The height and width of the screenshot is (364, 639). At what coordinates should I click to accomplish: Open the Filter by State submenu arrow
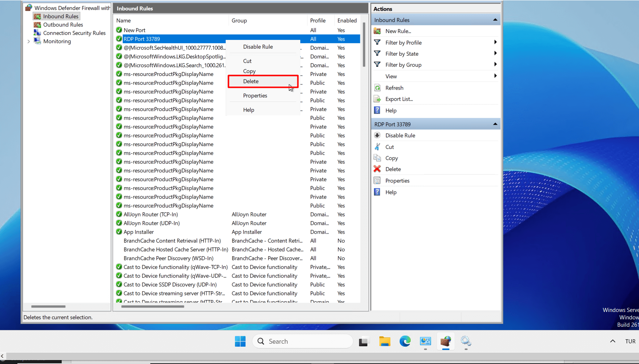pyautogui.click(x=495, y=54)
